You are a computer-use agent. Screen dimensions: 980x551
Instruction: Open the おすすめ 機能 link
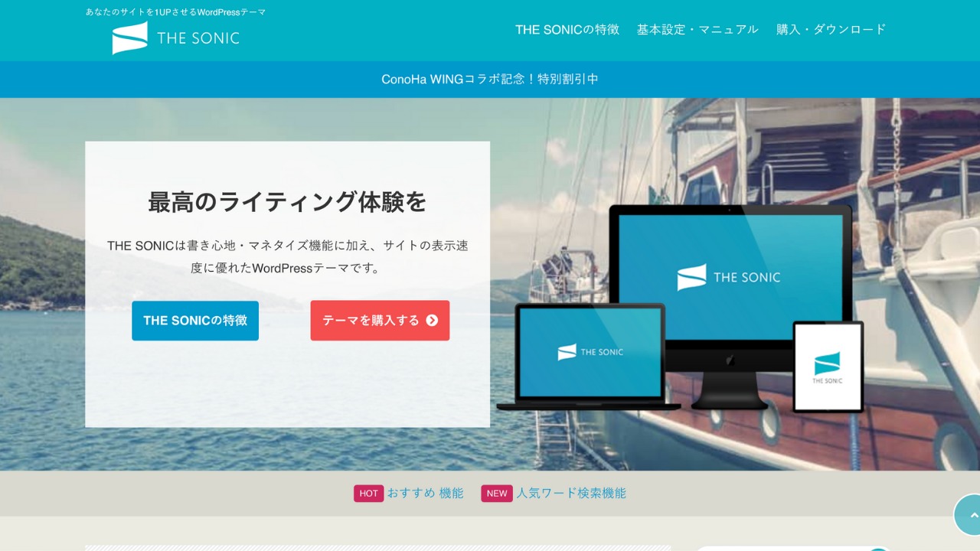click(425, 493)
